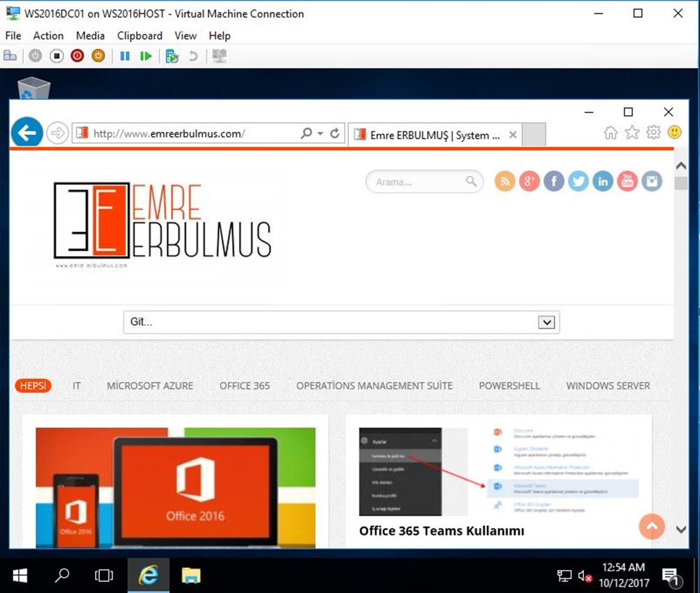Open a new browser tab
The width and height of the screenshot is (700, 593).
tap(534, 134)
